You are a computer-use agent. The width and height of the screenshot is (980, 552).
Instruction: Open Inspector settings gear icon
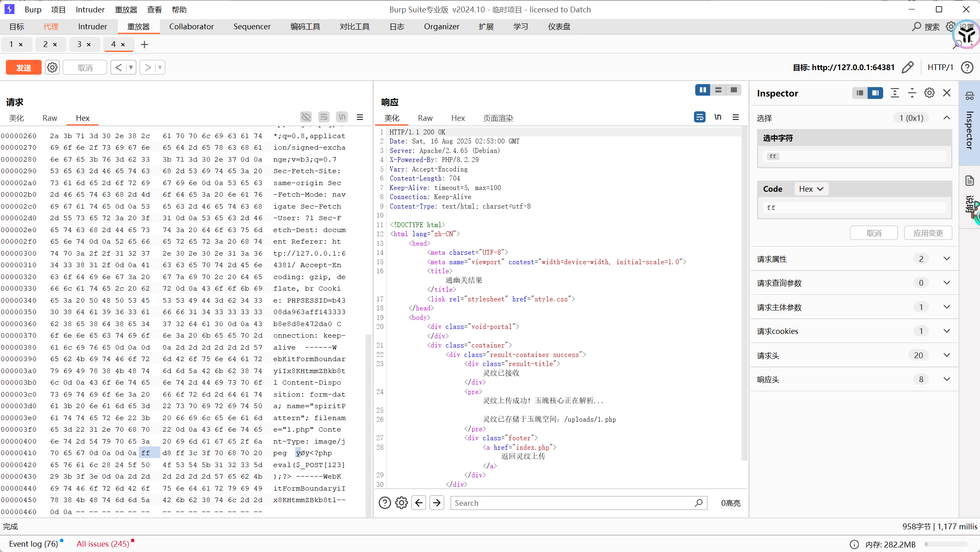pos(929,93)
